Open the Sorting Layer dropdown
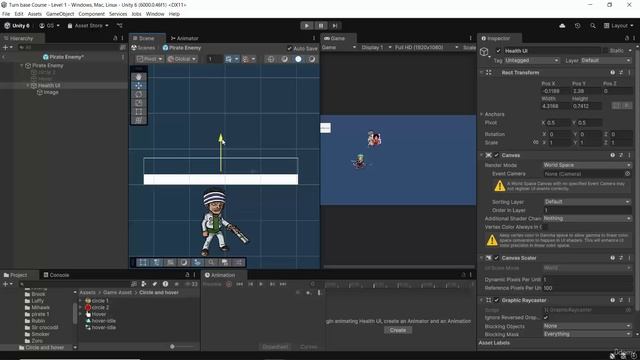 tap(587, 202)
